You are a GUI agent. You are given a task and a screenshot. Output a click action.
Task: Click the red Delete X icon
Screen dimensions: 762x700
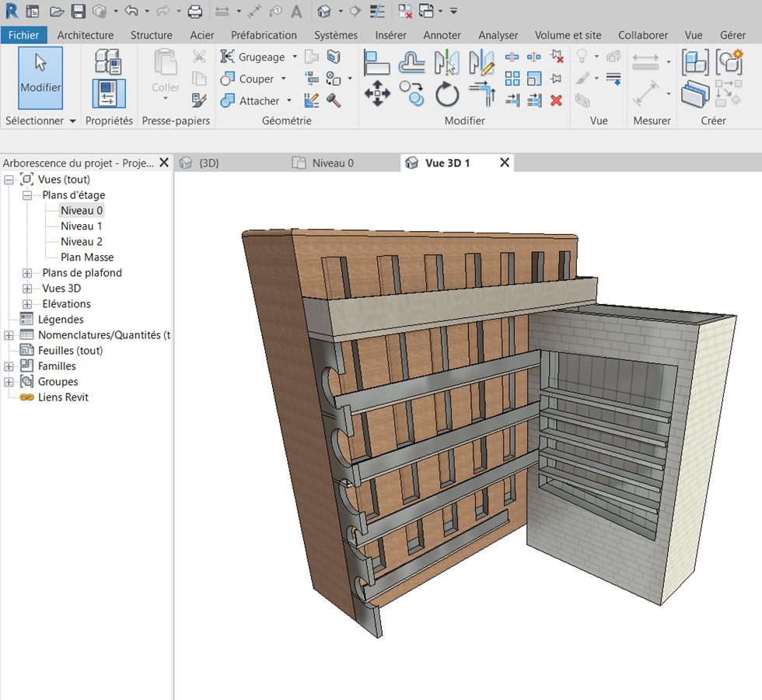(556, 100)
